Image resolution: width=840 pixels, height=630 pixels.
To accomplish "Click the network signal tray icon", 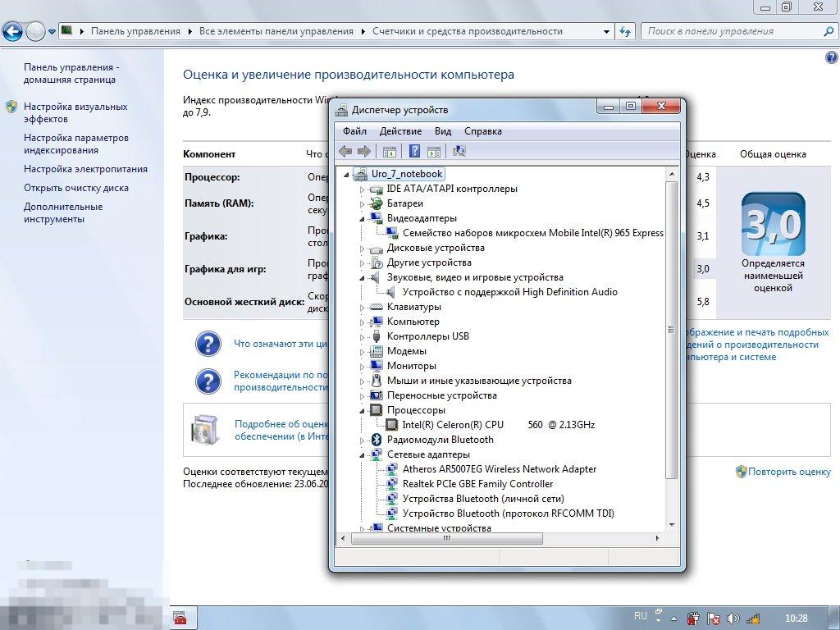I will point(753,619).
